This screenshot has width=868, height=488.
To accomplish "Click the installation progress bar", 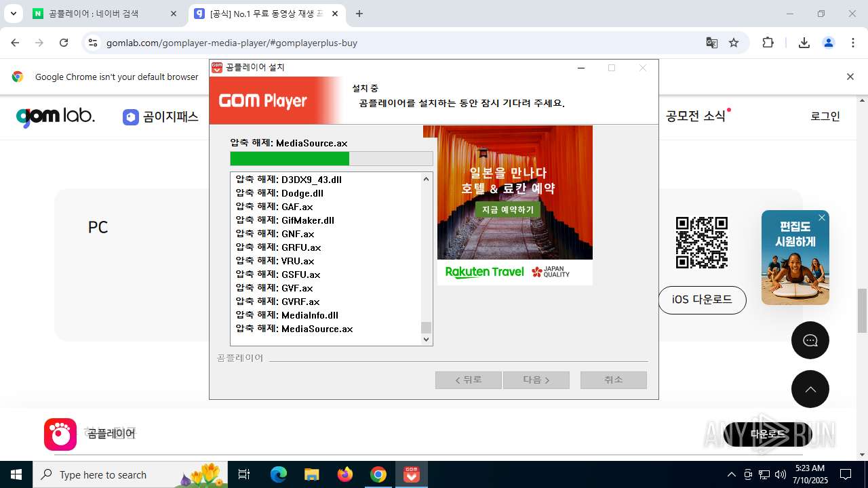I will (332, 159).
